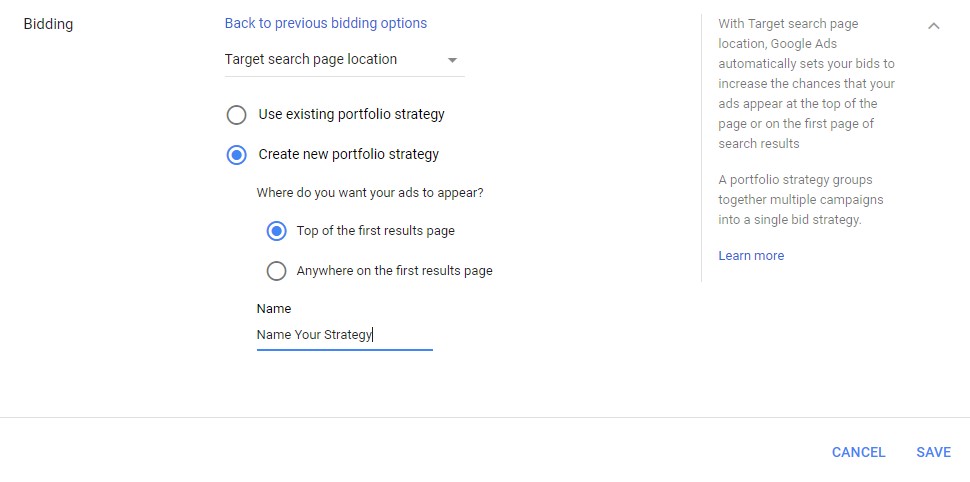This screenshot has height=482, width=970.
Task: Select the Create new portfolio strategy radio button
Action: click(x=236, y=155)
